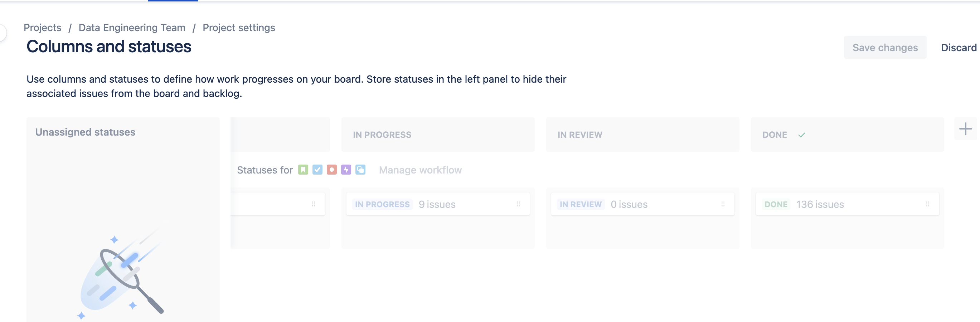Click the '9 issues' count
Image resolution: width=980 pixels, height=322 pixels.
pyautogui.click(x=437, y=205)
